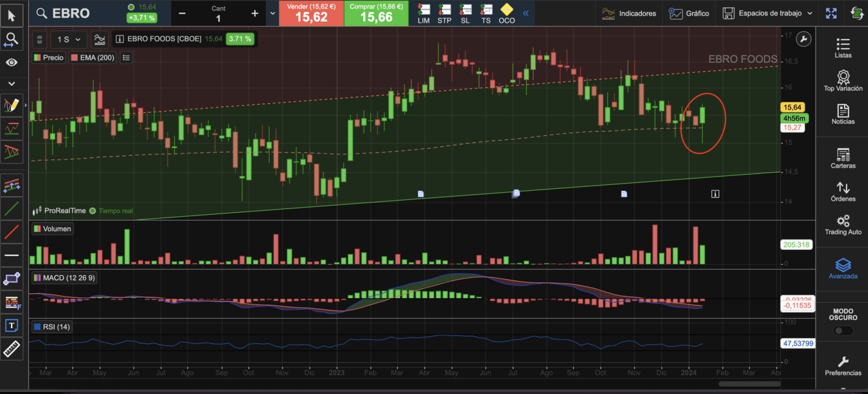868x394 pixels.
Task: Pick the red line drawing tool
Action: (12, 232)
